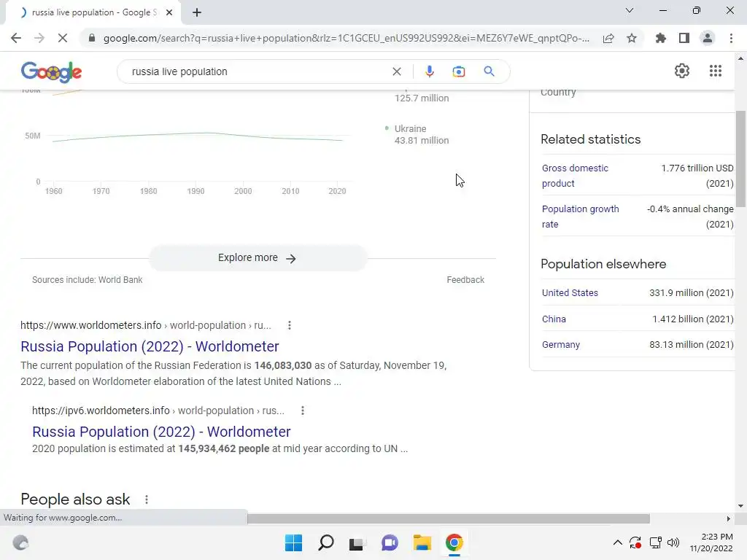Viewport: 747px width, 560px height.
Task: Open options beside People also ask
Action: (146, 499)
